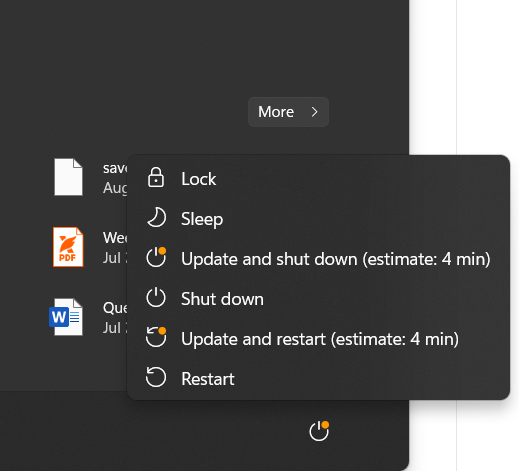Click the More button in Recommended

tap(288, 112)
